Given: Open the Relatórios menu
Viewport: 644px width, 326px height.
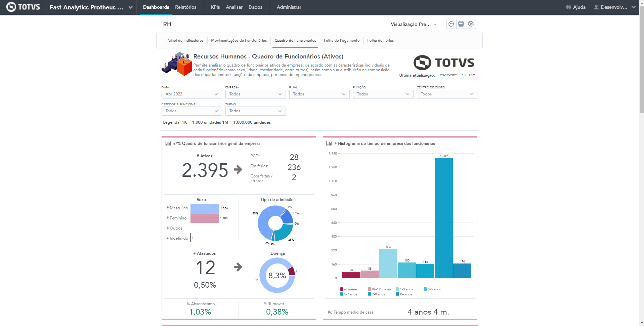Looking at the screenshot, I should pos(185,7).
